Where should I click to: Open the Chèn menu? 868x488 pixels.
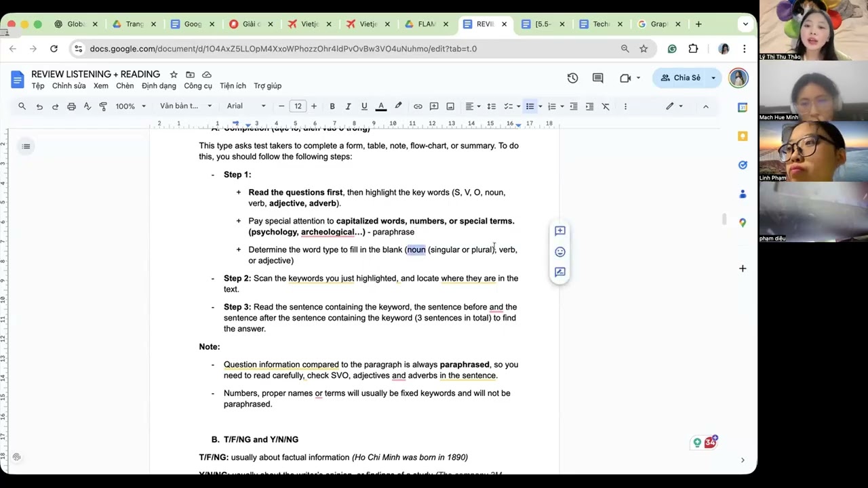coord(125,86)
